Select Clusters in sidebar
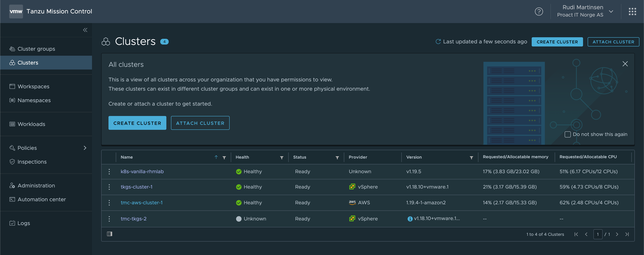 (x=46, y=63)
